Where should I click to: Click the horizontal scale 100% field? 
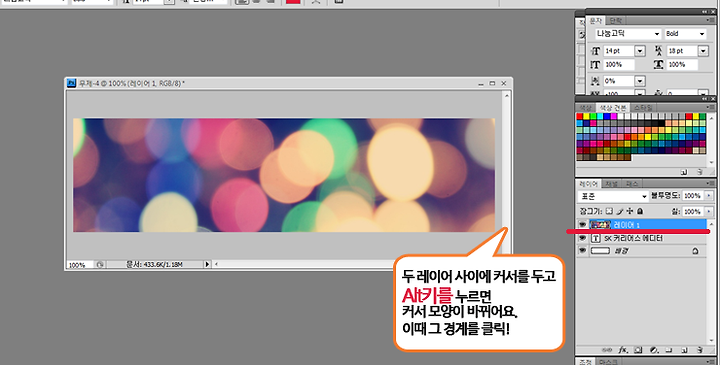[x=682, y=65]
